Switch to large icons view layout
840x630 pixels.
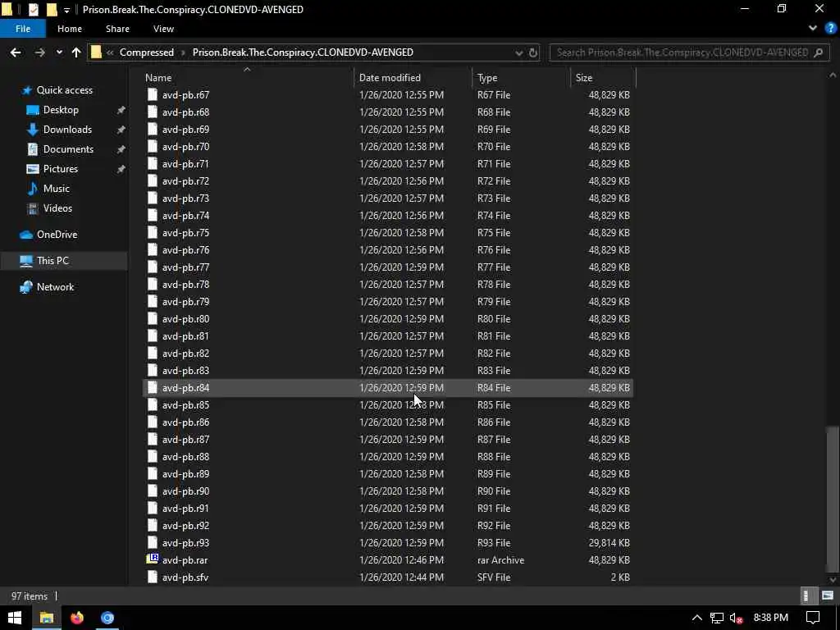828,596
